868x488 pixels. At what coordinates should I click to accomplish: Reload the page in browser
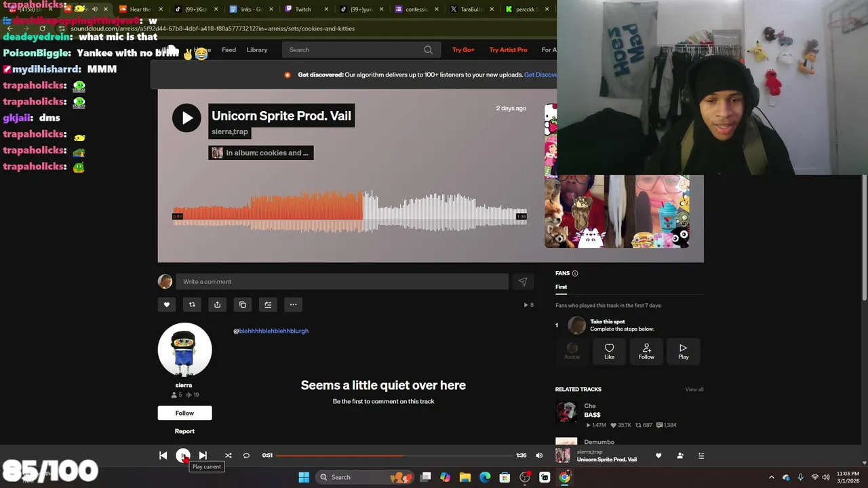[42, 28]
